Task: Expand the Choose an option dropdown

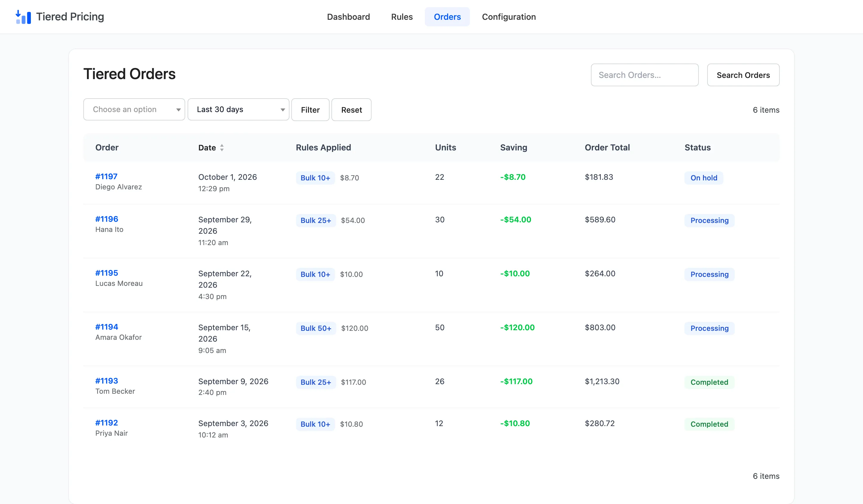Action: [x=134, y=110]
